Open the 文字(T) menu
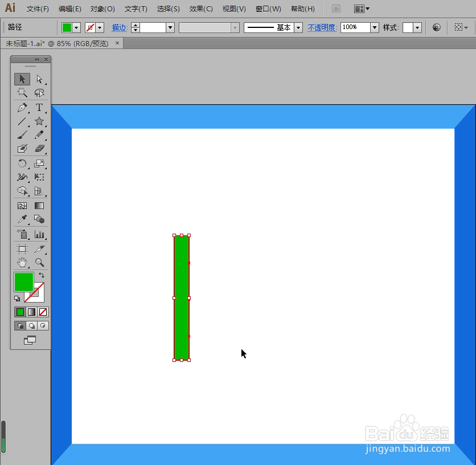 point(136,9)
